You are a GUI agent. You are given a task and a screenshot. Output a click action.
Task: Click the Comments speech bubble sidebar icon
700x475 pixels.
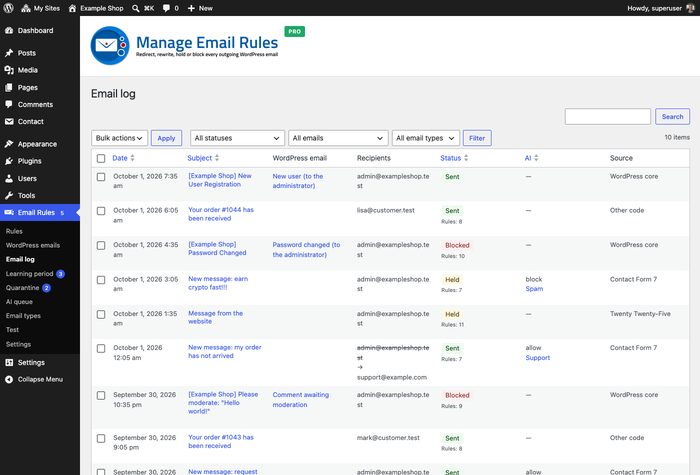(9, 104)
